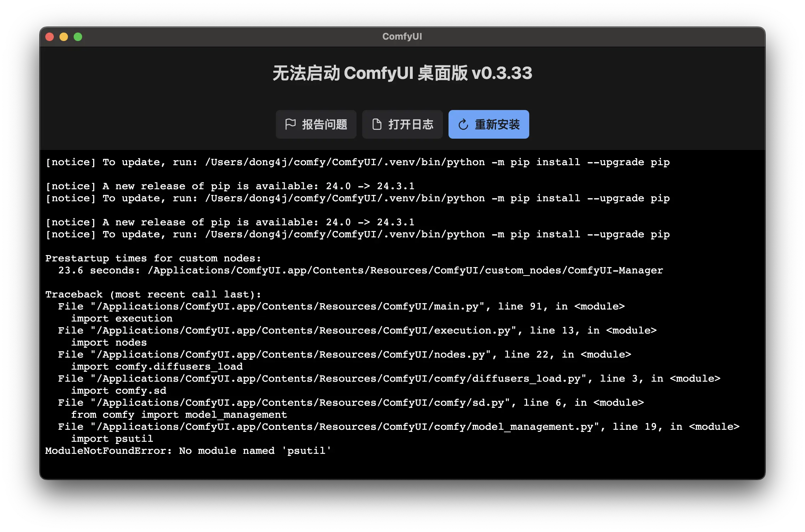Open logs via the 打开日志 text
The image size is (805, 532).
coord(411,125)
